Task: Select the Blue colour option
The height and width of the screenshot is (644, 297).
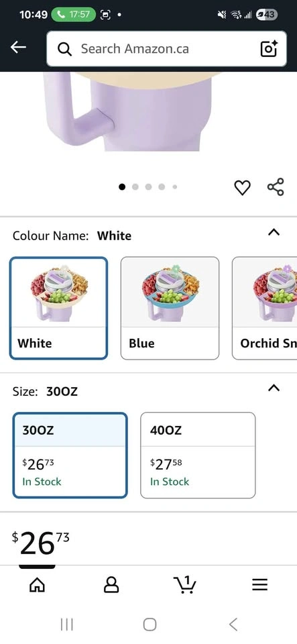Action: 170,308
